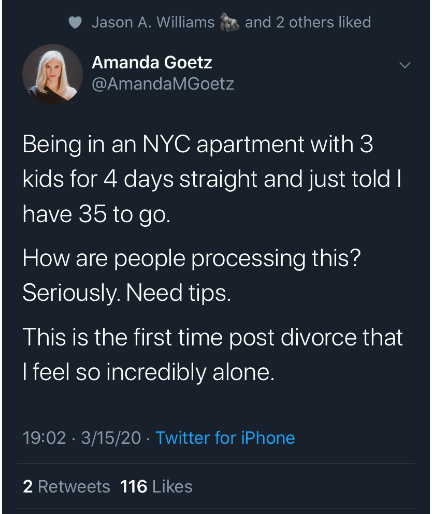Click the 19:02 timestamp
Screen dimensions: 432x514
[x=44, y=438]
